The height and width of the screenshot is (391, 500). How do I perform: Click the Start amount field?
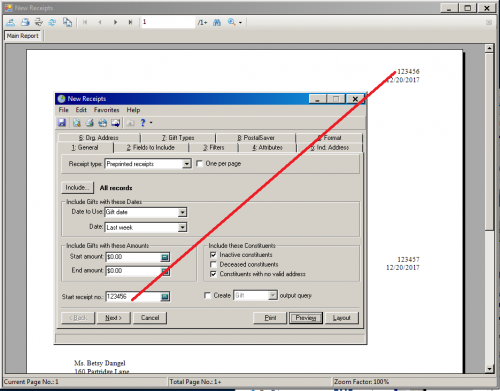[133, 257]
